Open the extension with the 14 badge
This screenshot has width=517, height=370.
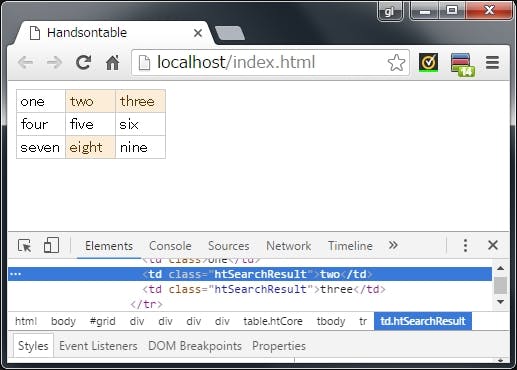[462, 64]
